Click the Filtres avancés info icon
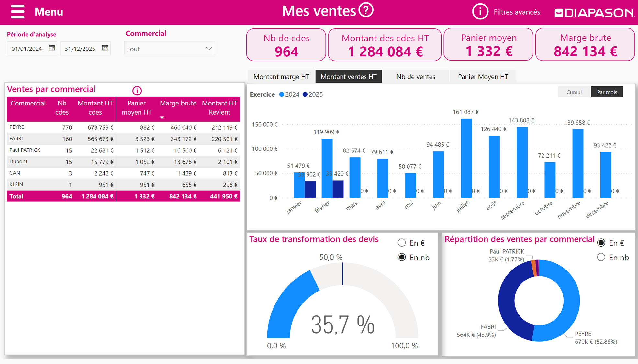This screenshot has width=638, height=364. (480, 12)
